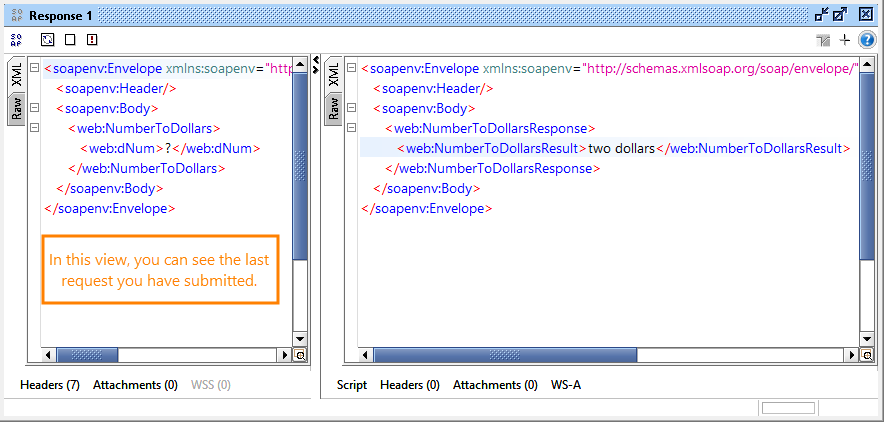884x422 pixels.
Task: Switch response panel to Raw tab
Action: click(335, 108)
